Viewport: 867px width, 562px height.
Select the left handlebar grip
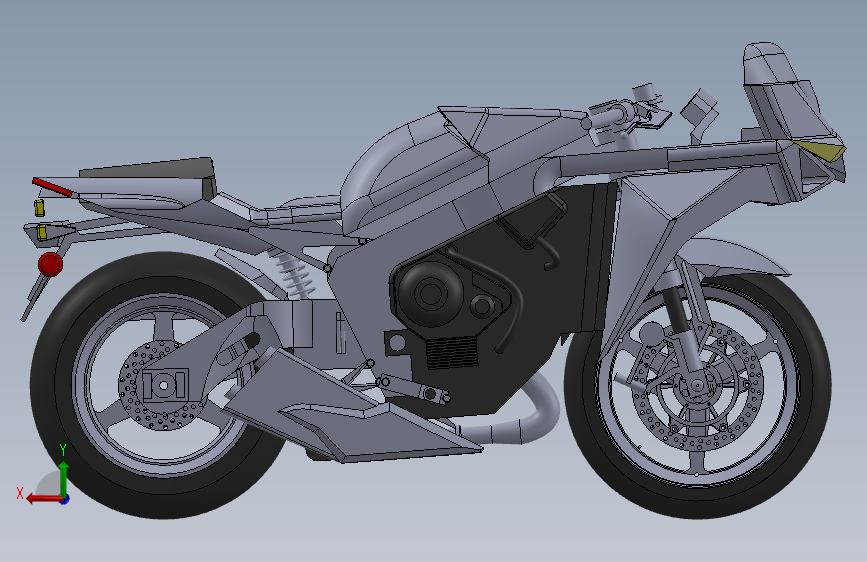tap(605, 118)
